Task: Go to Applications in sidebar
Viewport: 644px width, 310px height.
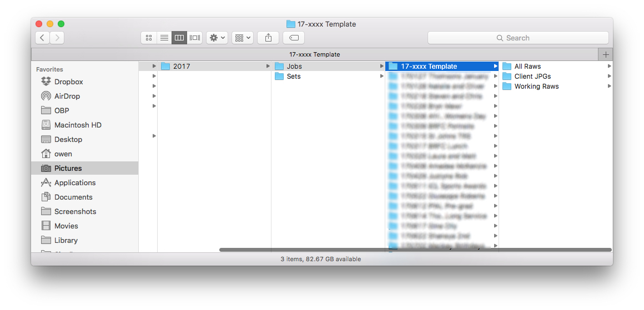Action: 74,182
